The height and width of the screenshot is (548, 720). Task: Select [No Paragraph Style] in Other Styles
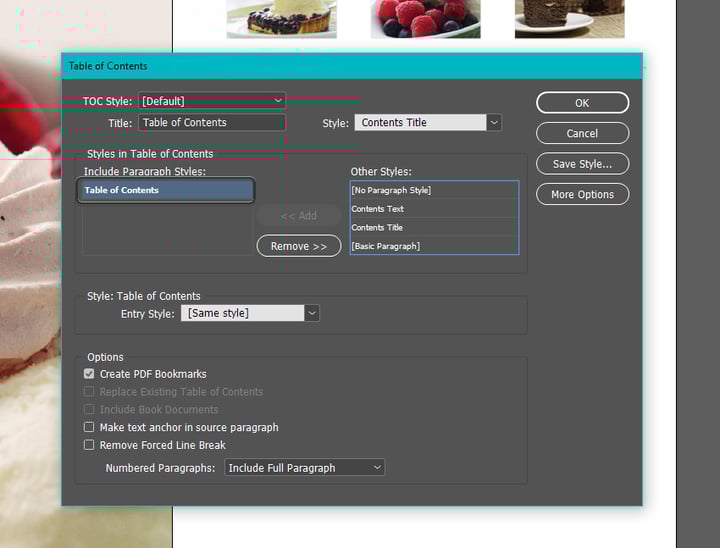pos(434,190)
